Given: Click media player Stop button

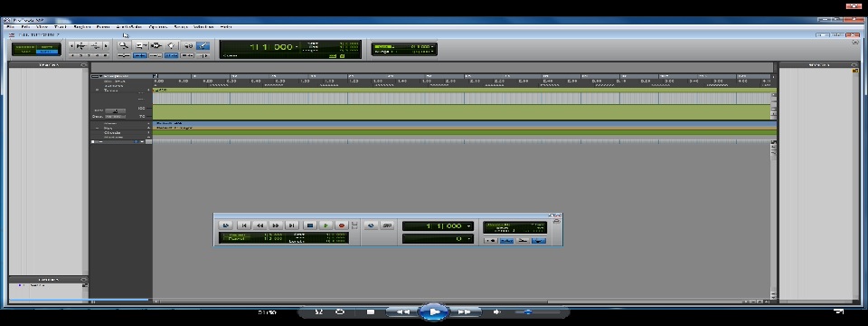Looking at the screenshot, I should 371,312.
